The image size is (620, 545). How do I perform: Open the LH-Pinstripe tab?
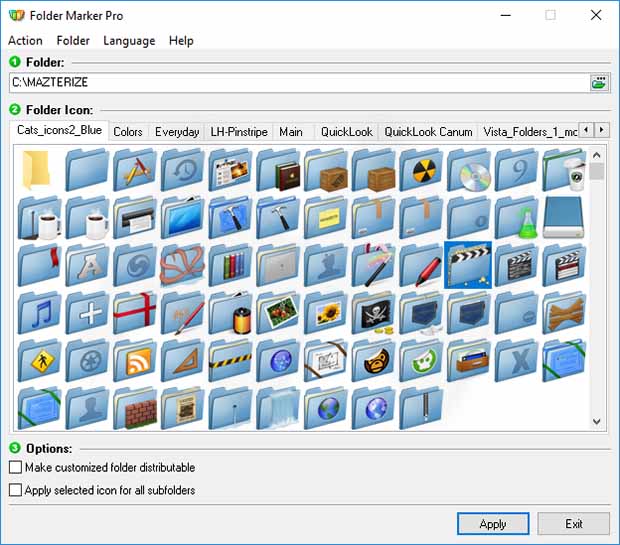(x=239, y=132)
